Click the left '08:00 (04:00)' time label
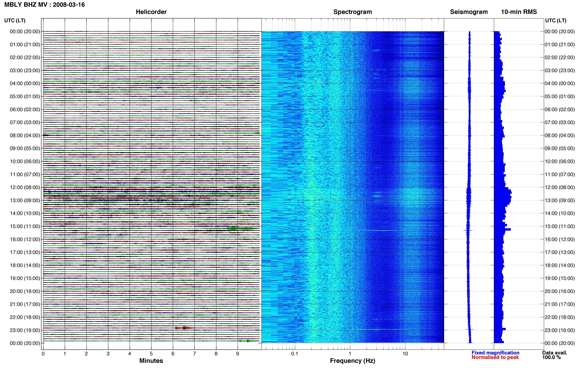 (x=25, y=135)
